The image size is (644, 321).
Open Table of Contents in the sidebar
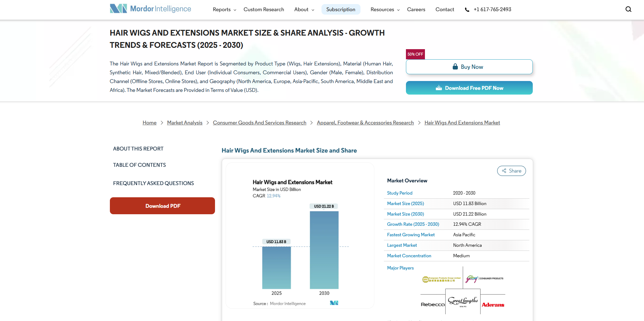pyautogui.click(x=139, y=165)
